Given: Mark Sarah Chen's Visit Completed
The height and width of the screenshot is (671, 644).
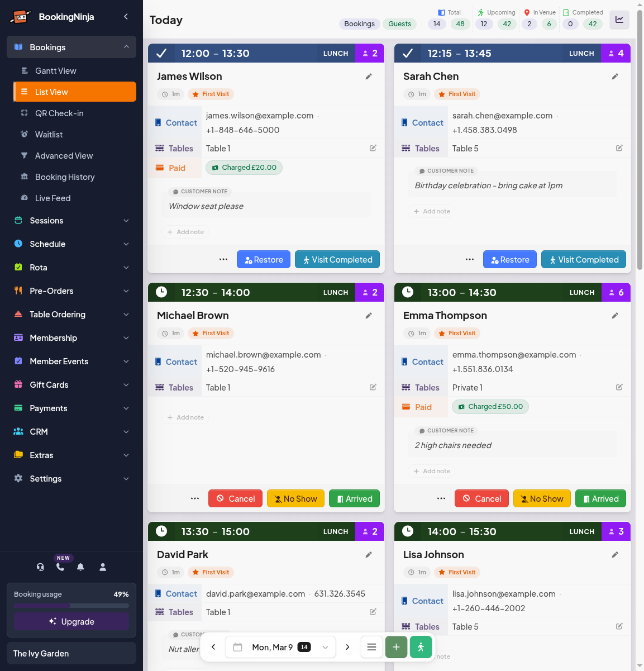Looking at the screenshot, I should [x=584, y=259].
